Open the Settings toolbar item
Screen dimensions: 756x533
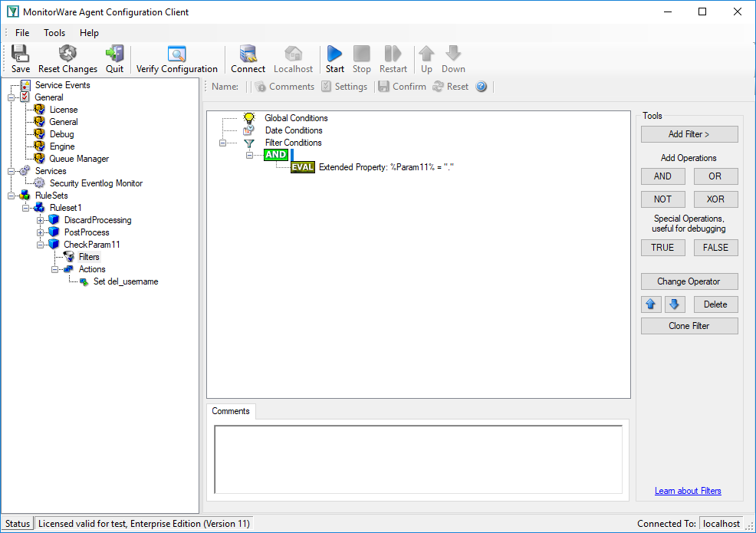tap(344, 87)
